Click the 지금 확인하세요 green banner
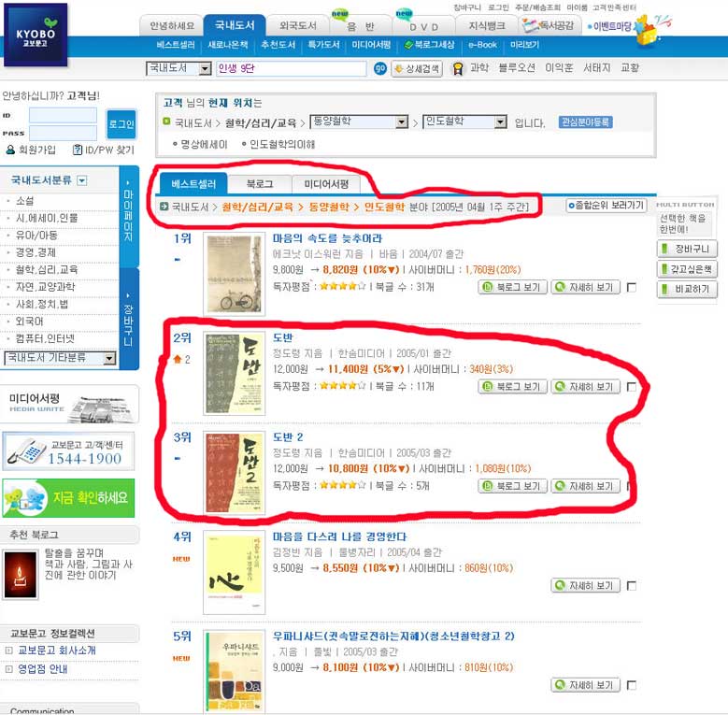The width and height of the screenshot is (728, 715). tap(68, 498)
